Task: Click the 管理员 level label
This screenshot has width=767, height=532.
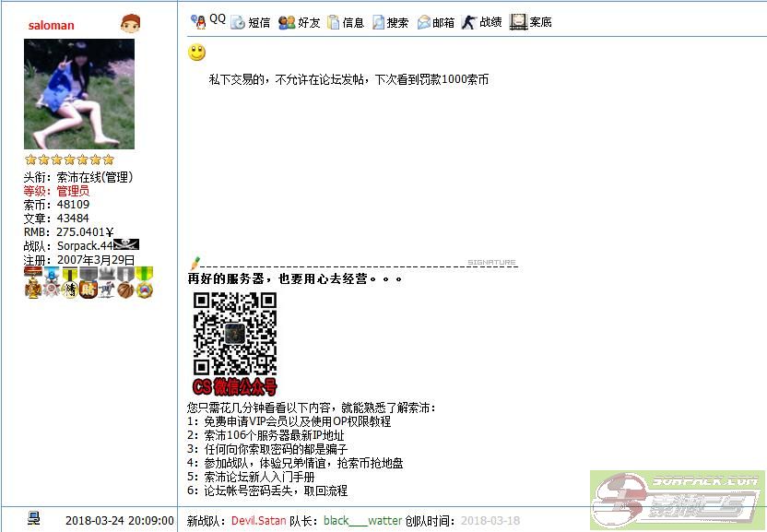Action: (x=73, y=191)
